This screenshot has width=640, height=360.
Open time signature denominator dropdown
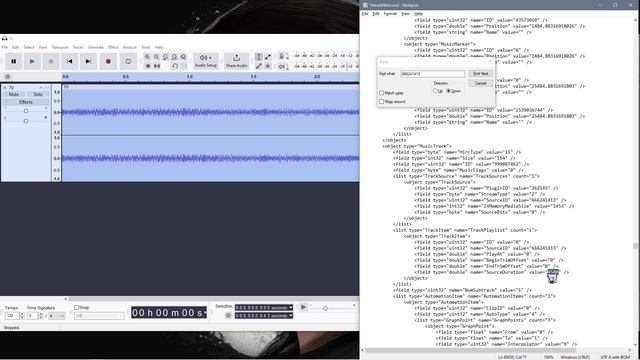point(57,316)
